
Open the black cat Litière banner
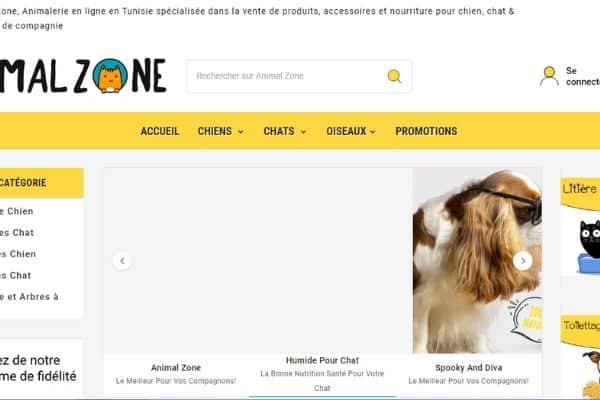(x=580, y=226)
